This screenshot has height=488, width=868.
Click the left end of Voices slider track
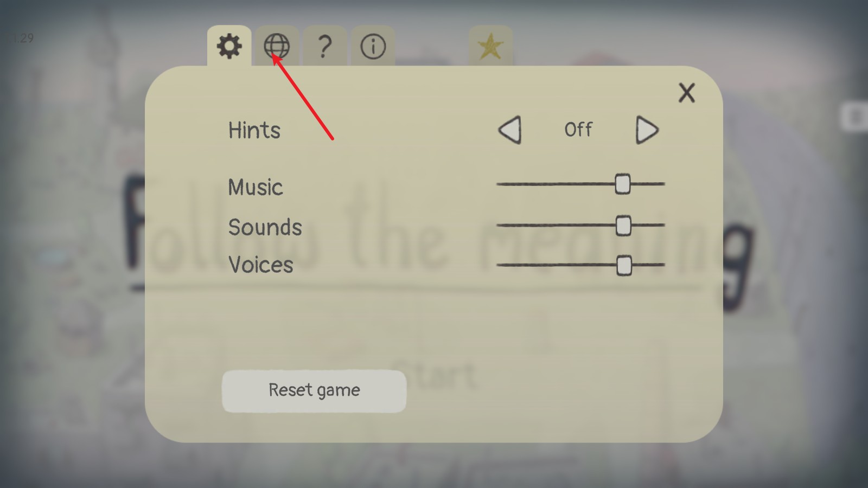[500, 266]
